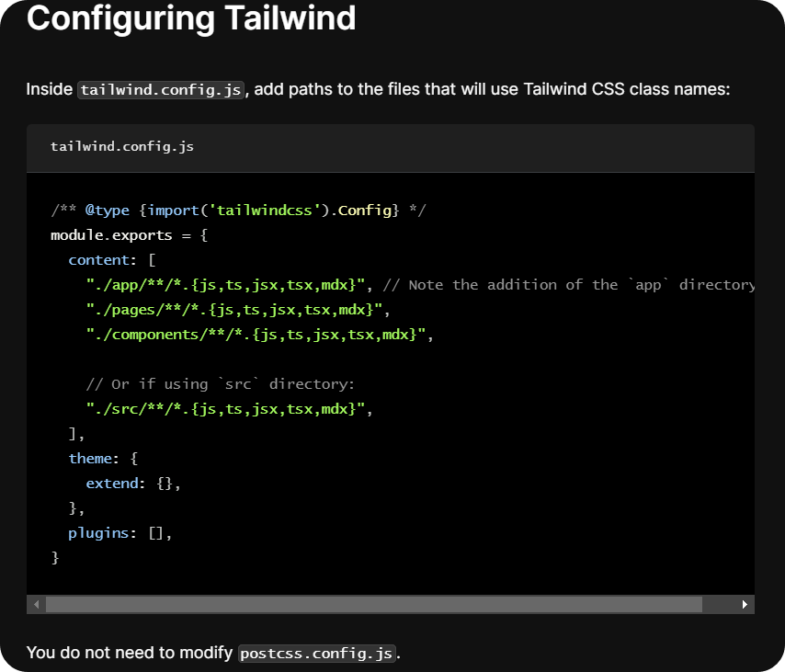The height and width of the screenshot is (672, 785).
Task: Click the 'plugins: [],' line
Action: pos(120,533)
